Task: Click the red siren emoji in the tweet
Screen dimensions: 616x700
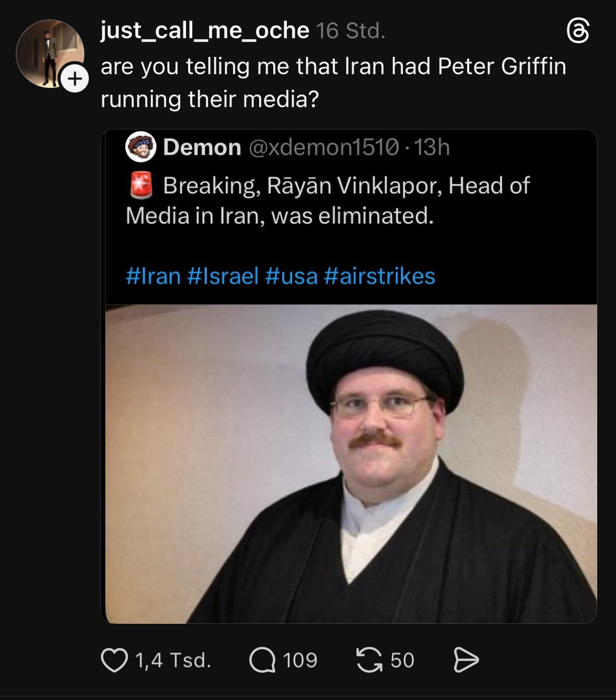Action: pyautogui.click(x=141, y=185)
